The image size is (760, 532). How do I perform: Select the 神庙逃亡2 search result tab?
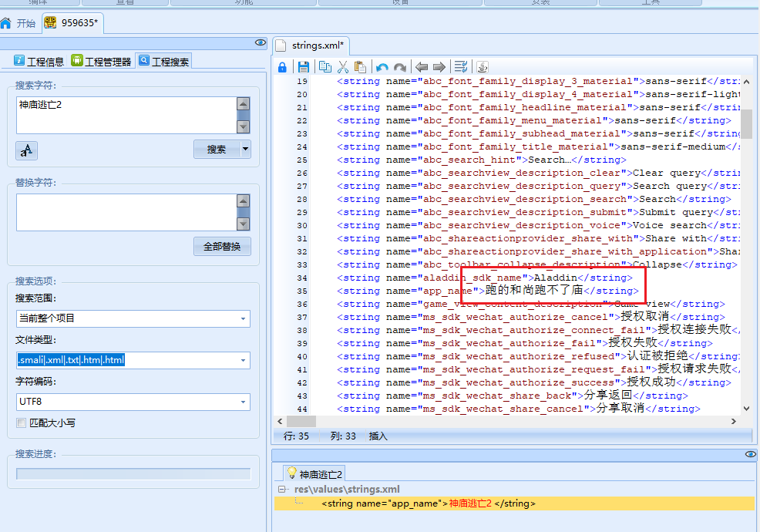tap(315, 474)
